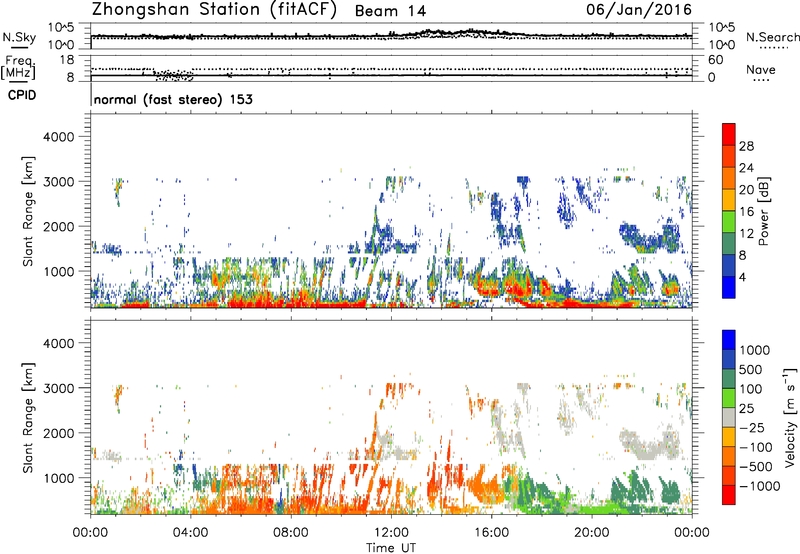Screen dimensions: 800x554
Task: Click the −25 label on Velocity colorbar
Action: pos(751,427)
